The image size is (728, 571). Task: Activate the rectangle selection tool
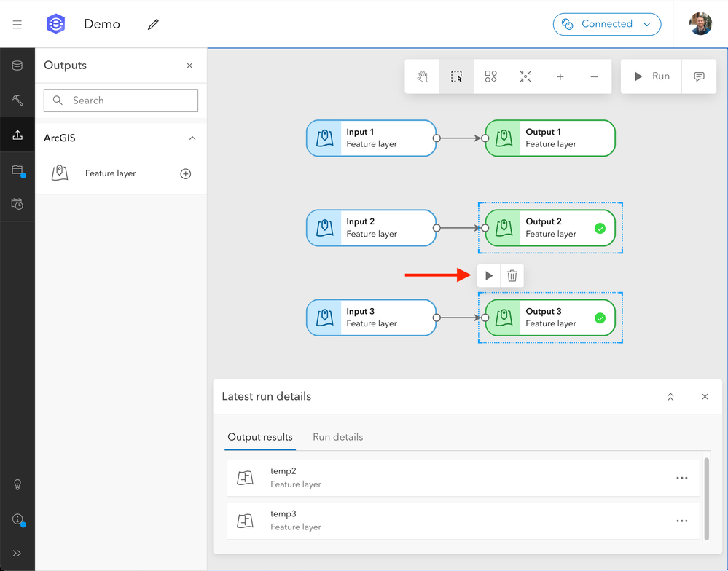(456, 76)
